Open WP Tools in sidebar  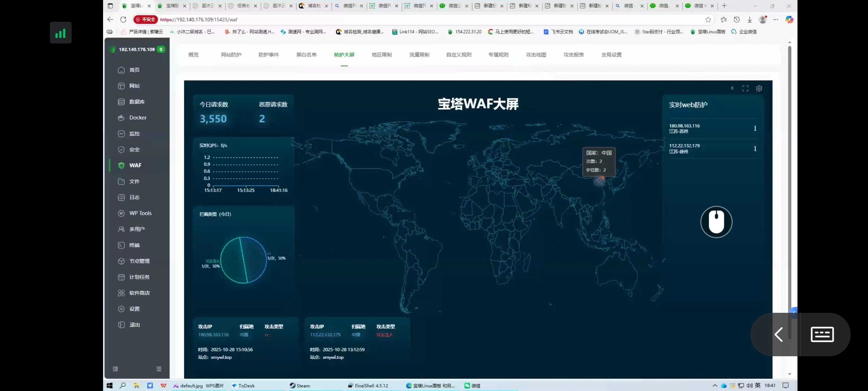click(x=140, y=213)
